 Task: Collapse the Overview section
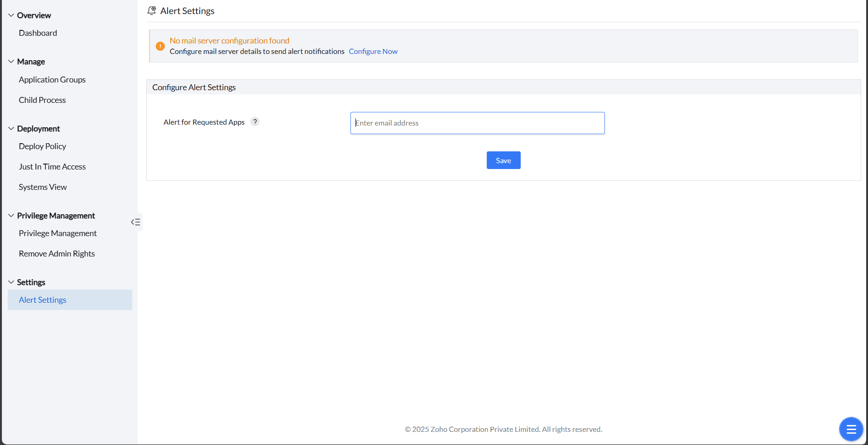[11, 15]
